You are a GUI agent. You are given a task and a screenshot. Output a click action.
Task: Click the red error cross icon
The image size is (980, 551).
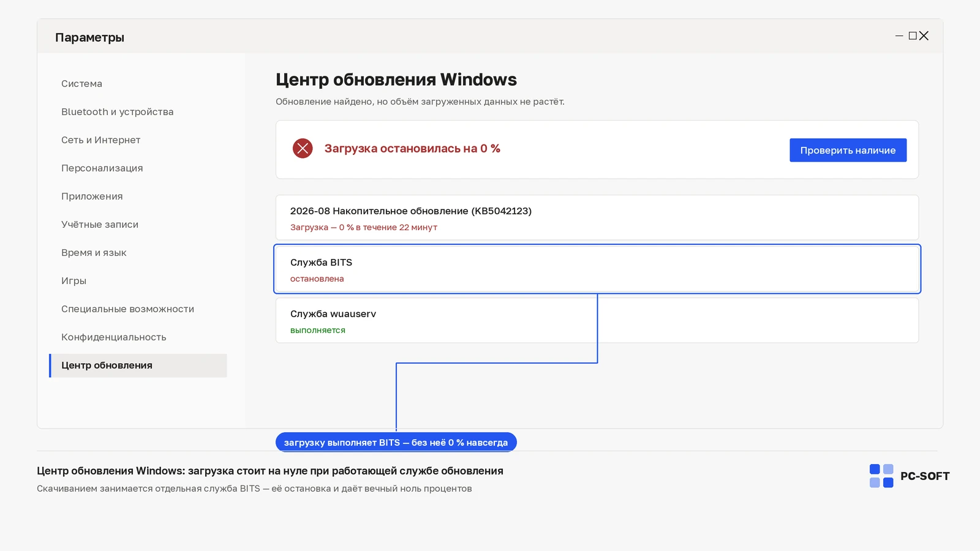click(x=303, y=148)
